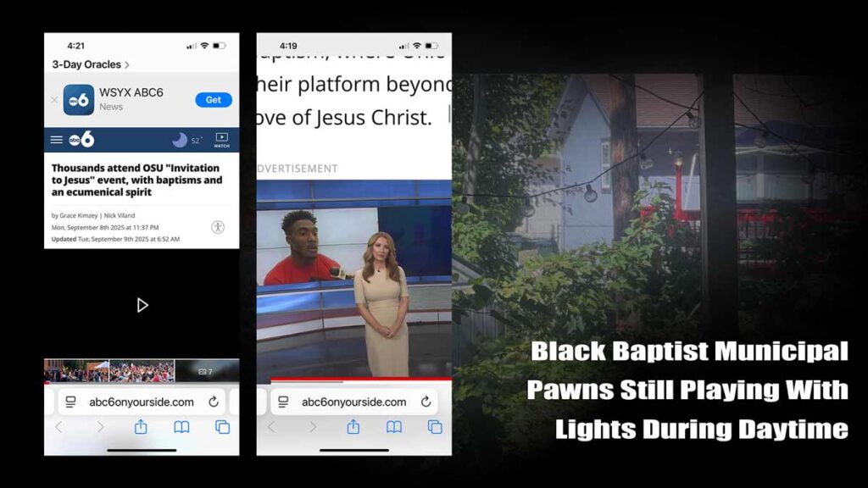The width and height of the screenshot is (868, 488).
Task: Tap the Watch live TV icon
Action: click(221, 140)
